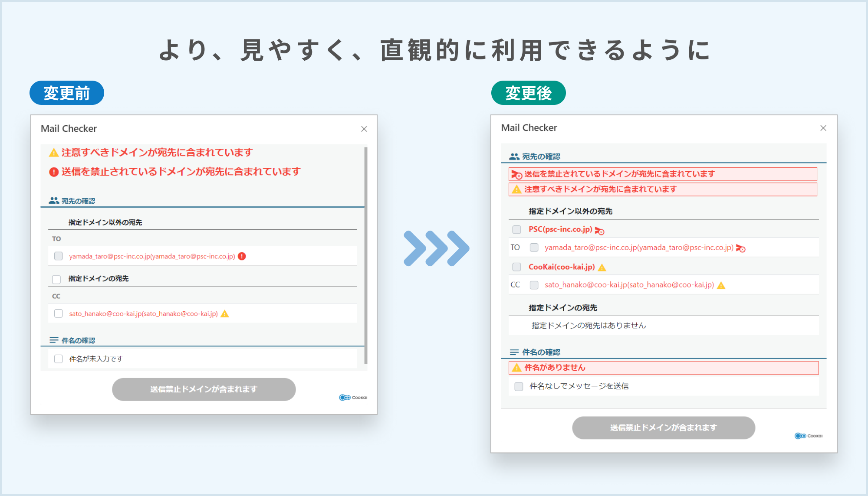
Task: Click the disabled send button in left dialog
Action: (x=204, y=389)
